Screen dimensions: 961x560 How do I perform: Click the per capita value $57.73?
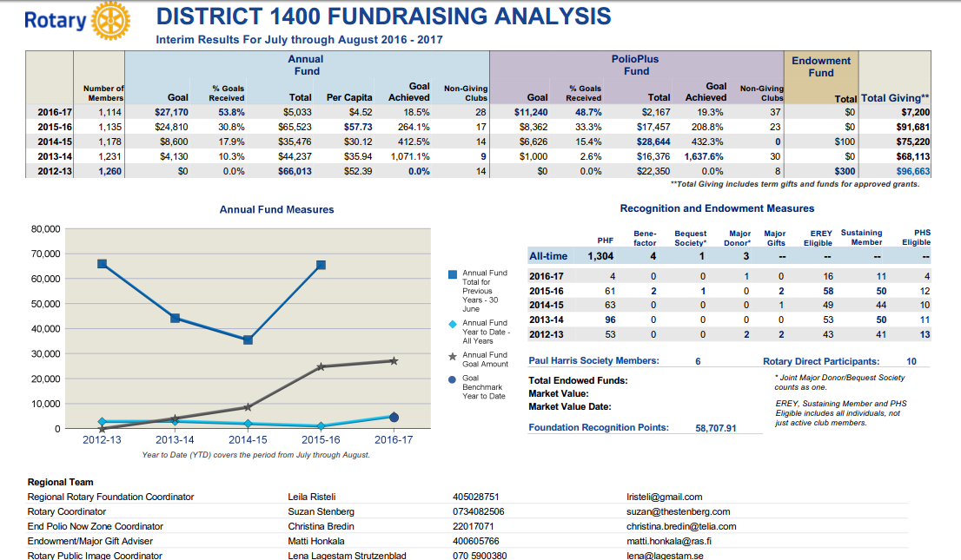[x=358, y=128]
